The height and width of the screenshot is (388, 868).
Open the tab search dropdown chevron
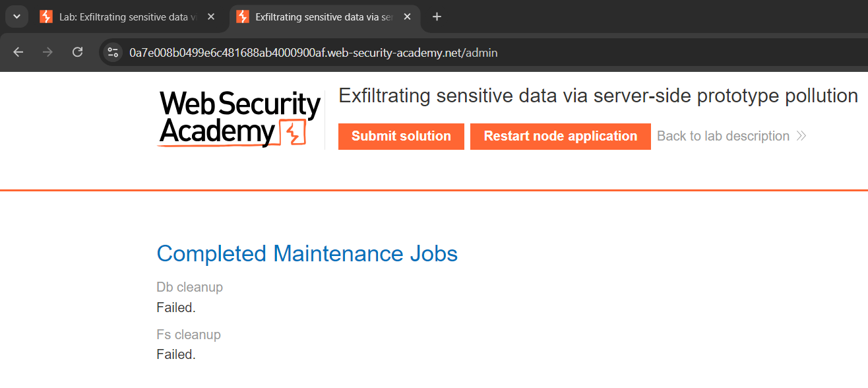(x=17, y=16)
